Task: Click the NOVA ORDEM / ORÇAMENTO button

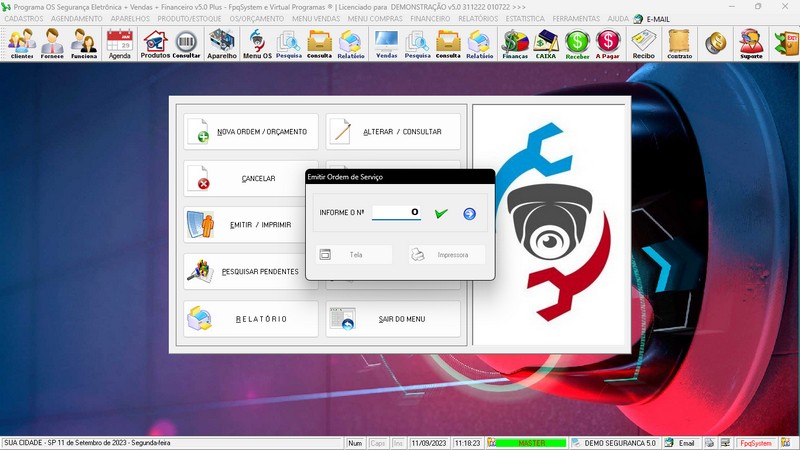Action: pos(251,132)
